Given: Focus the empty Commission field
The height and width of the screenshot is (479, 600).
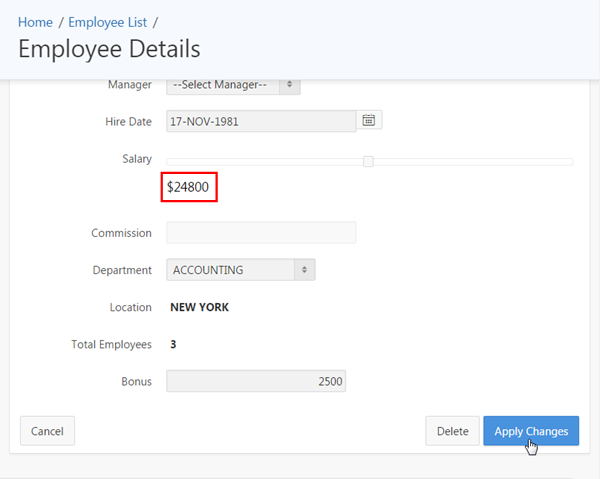Looking at the screenshot, I should click(260, 233).
